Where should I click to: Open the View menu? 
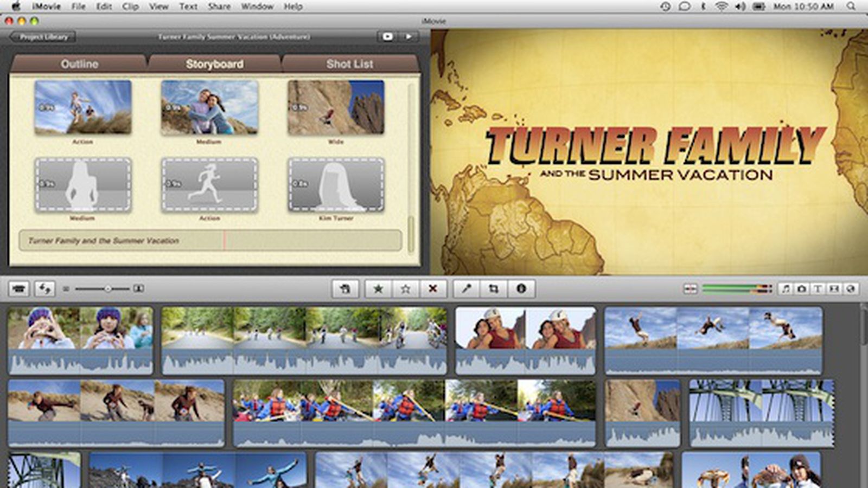pos(158,7)
